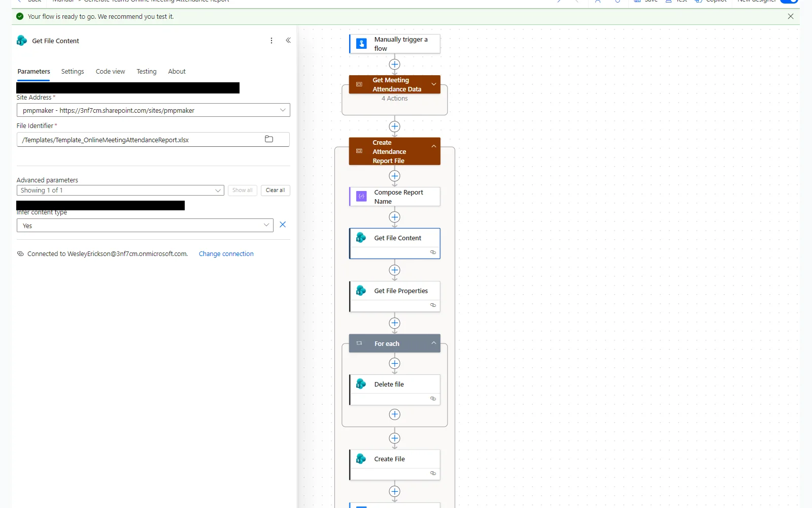Insert a step after 'Get File Properties'
812x508 pixels.
(x=394, y=323)
